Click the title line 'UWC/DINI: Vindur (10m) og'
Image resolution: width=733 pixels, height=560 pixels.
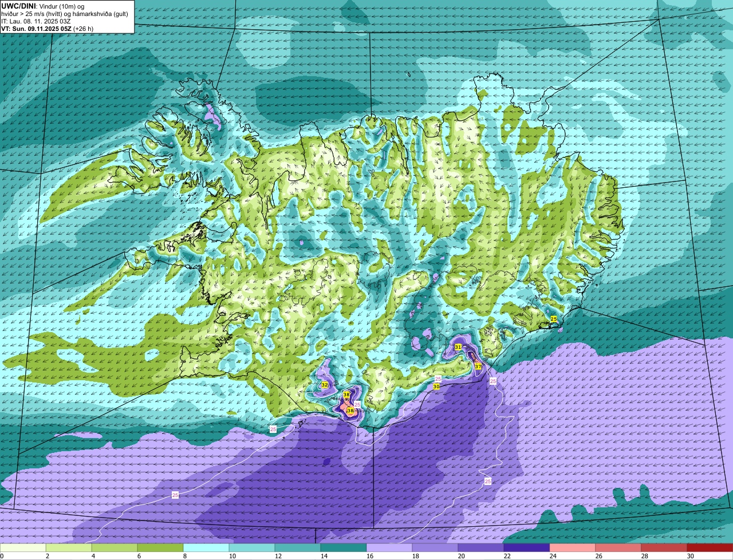coord(43,6)
